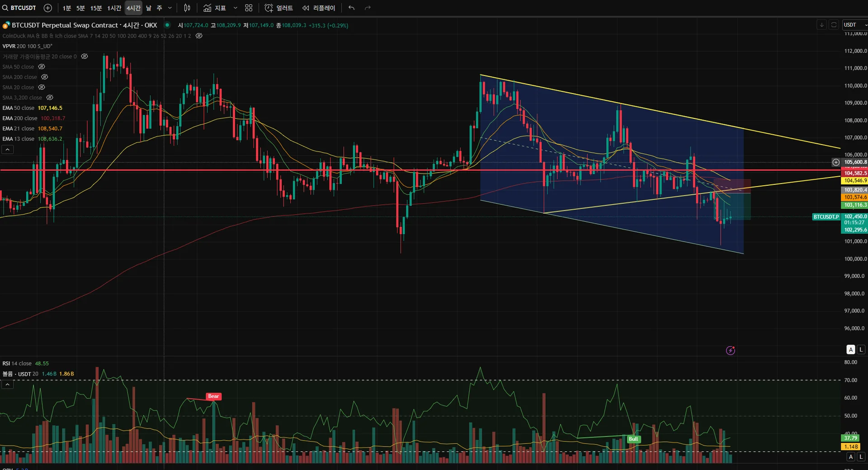This screenshot has height=470, width=868.
Task: Click the BTCUSDT Perpetual Swap Contract title
Action: coord(84,25)
